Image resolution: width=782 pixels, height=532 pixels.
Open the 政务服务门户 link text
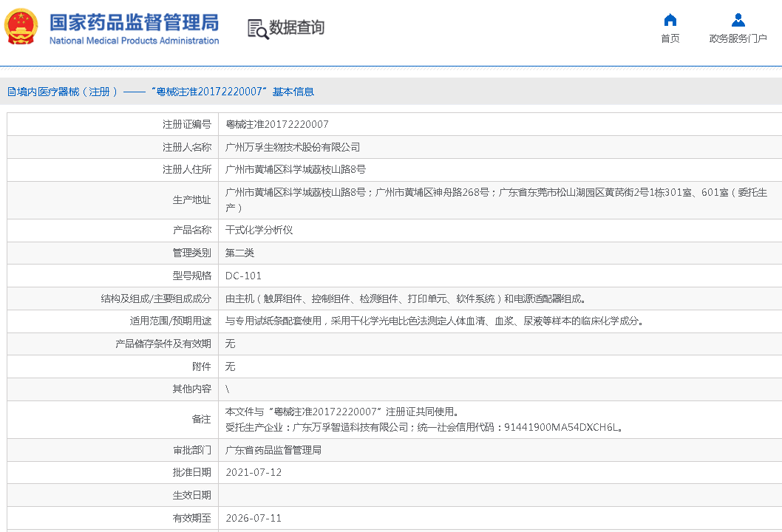[x=738, y=38]
